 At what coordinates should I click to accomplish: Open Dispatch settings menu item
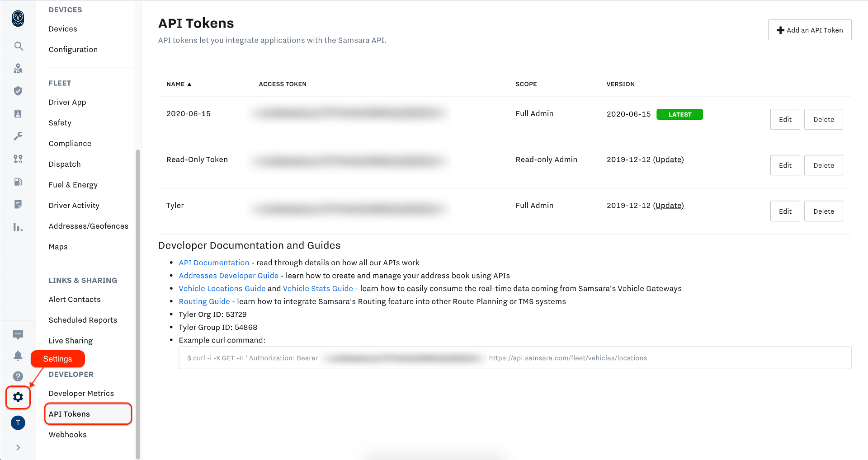pyautogui.click(x=65, y=164)
